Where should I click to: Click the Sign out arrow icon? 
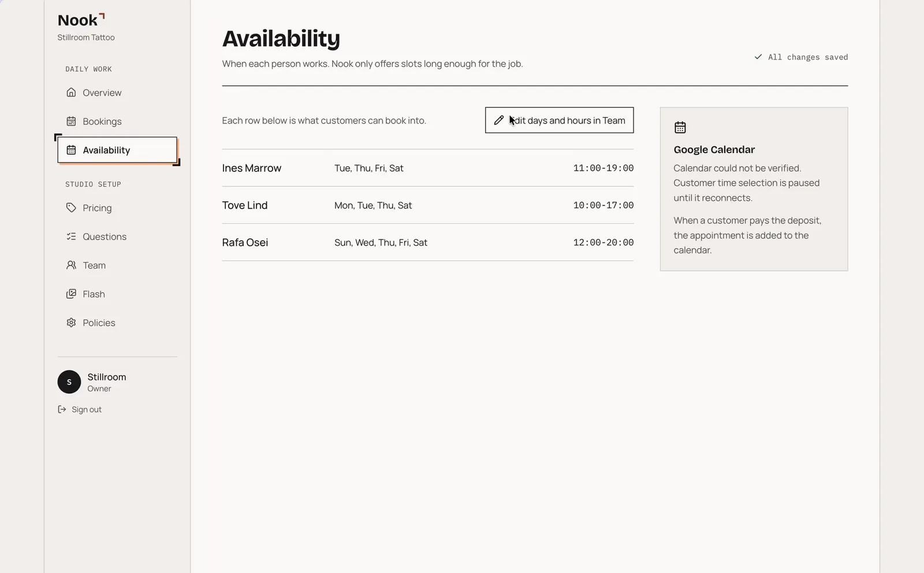coord(62,409)
